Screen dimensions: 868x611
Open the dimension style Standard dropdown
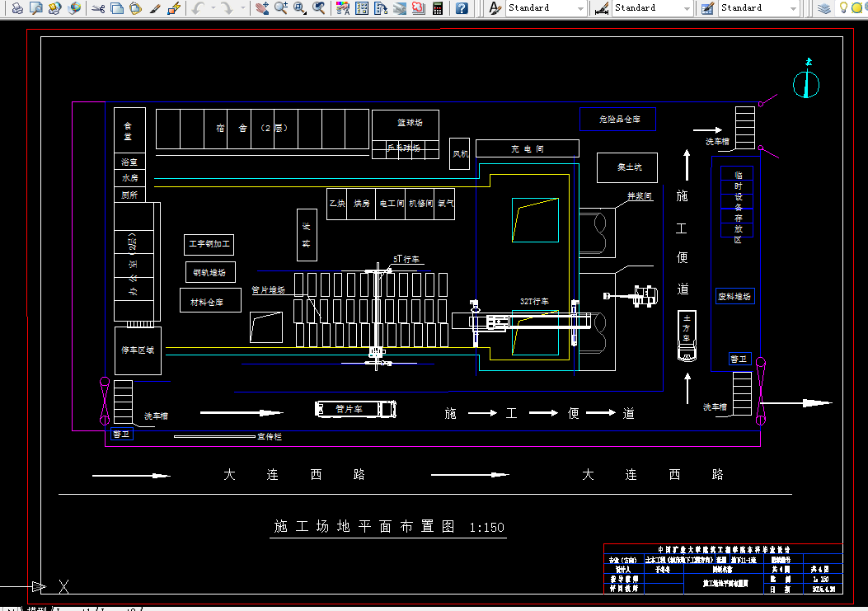coord(652,7)
